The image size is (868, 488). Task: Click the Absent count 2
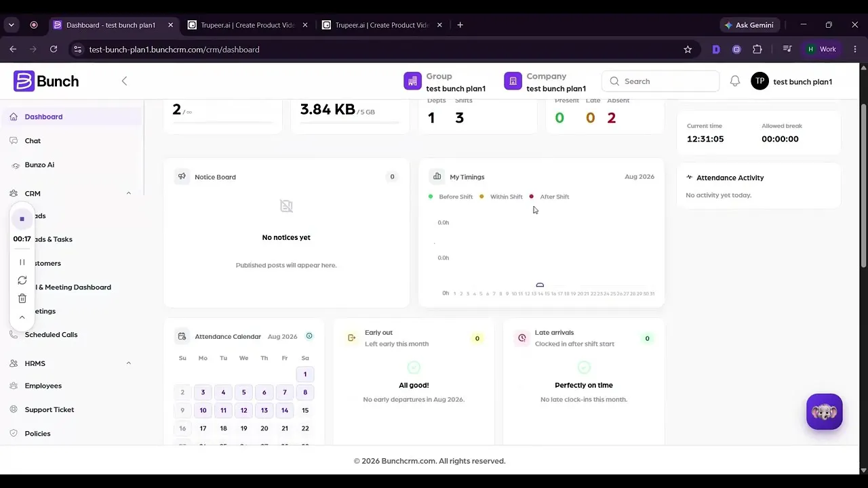click(x=612, y=118)
